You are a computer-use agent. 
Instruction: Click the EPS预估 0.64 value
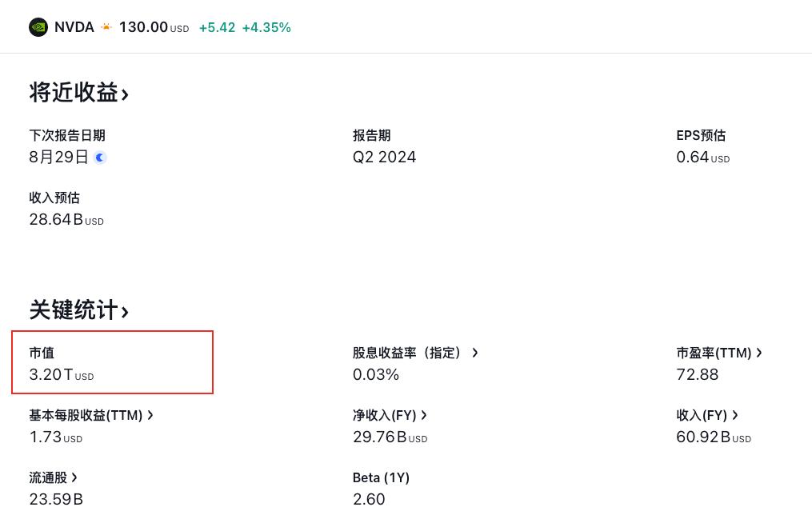[x=693, y=157]
